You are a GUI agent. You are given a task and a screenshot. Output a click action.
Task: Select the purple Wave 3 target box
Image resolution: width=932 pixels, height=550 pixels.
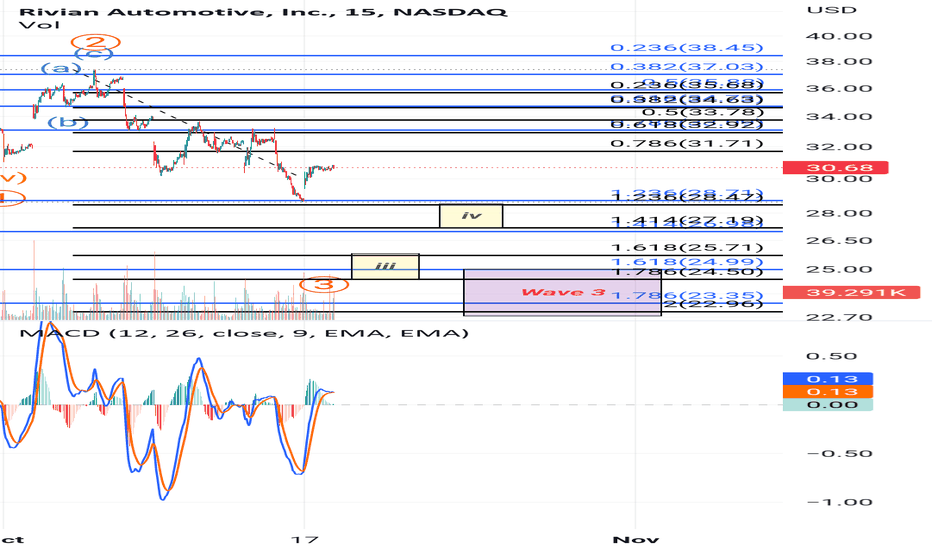[562, 292]
